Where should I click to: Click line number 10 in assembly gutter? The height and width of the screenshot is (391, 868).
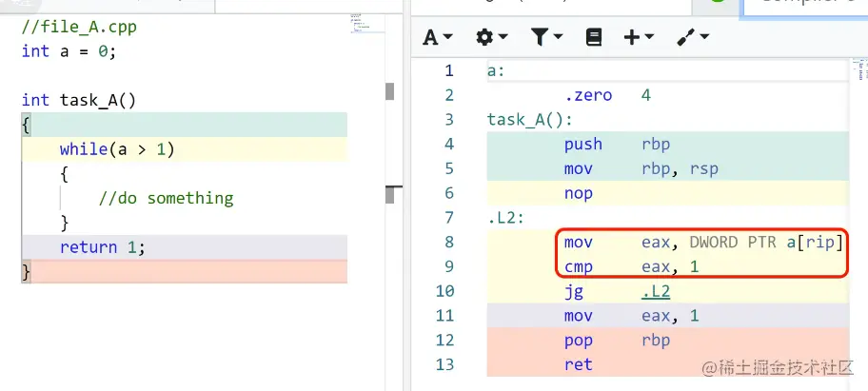(444, 291)
